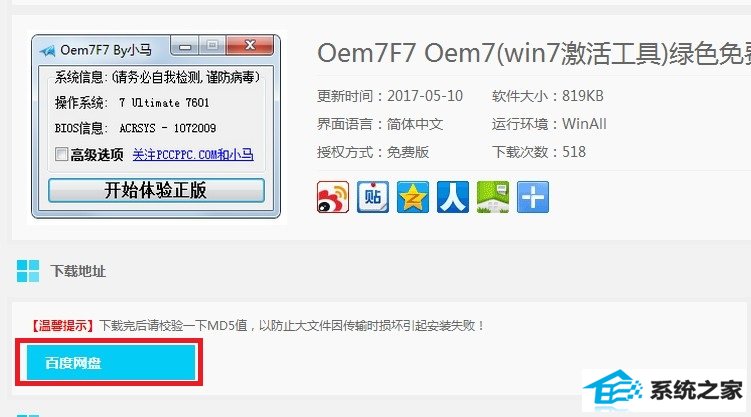Open the 关注PCCPPC.COM和小马 link

tap(193, 155)
